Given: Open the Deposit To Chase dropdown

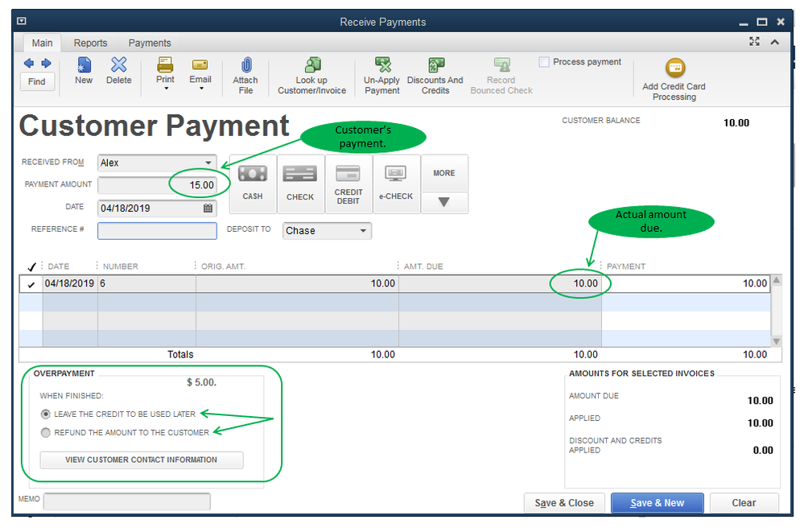Looking at the screenshot, I should (x=363, y=231).
